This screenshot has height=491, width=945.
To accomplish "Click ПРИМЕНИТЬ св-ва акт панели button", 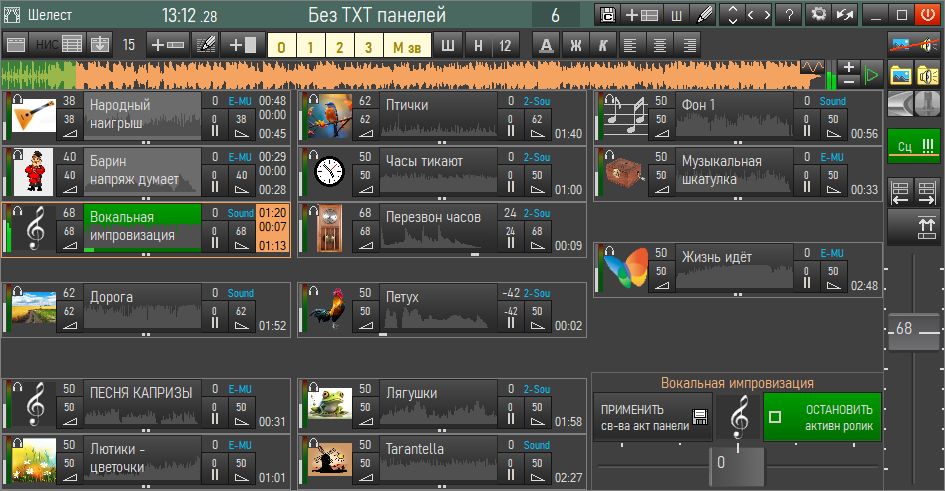I will coord(653,418).
